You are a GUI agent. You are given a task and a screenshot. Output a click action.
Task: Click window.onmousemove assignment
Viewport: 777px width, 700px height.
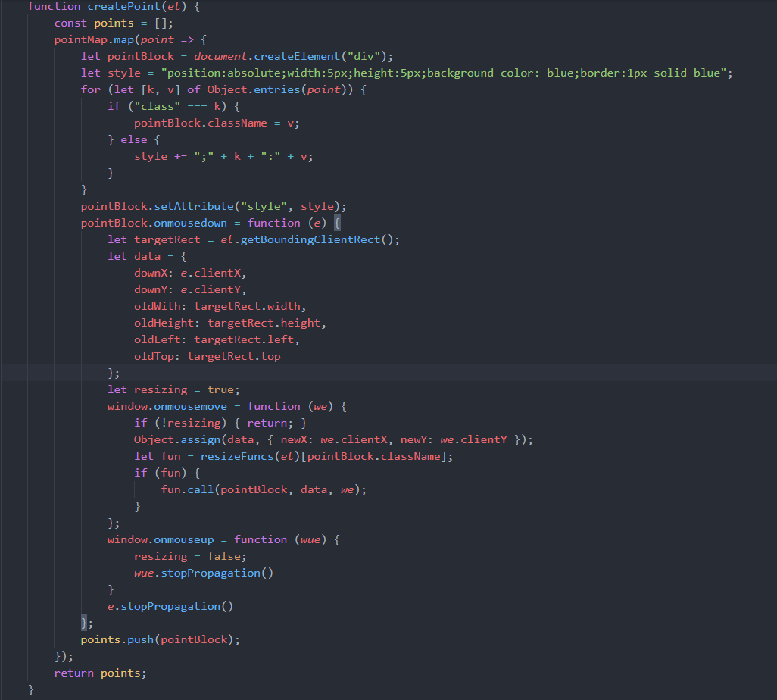[x=227, y=407]
